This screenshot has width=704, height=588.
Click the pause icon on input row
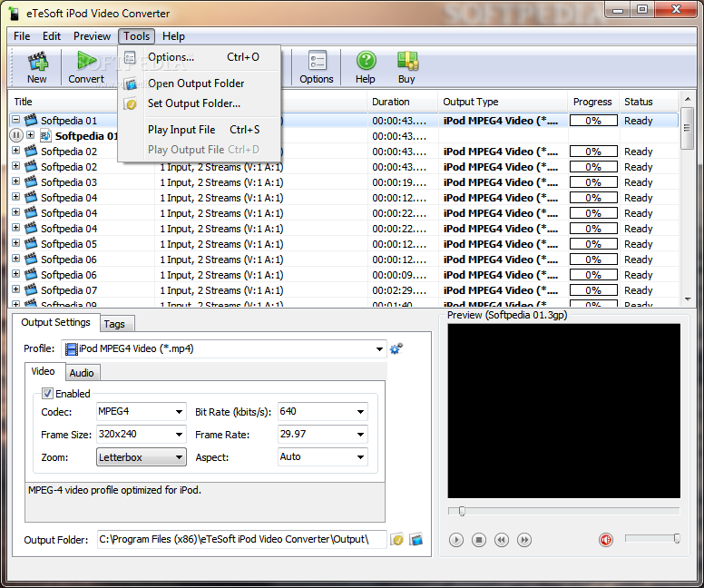15,135
